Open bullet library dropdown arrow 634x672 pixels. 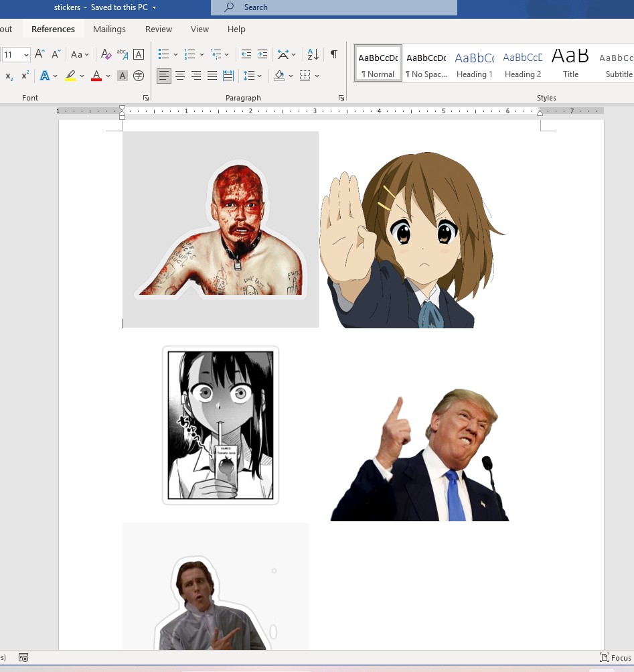175,54
